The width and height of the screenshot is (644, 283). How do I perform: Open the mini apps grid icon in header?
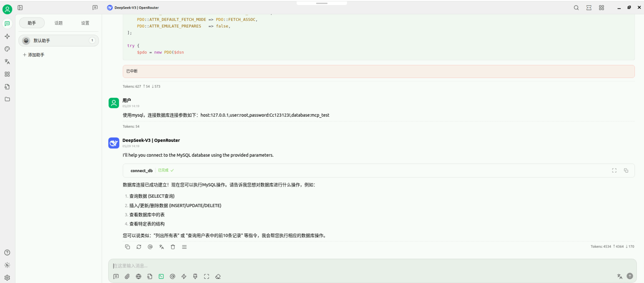tap(601, 8)
